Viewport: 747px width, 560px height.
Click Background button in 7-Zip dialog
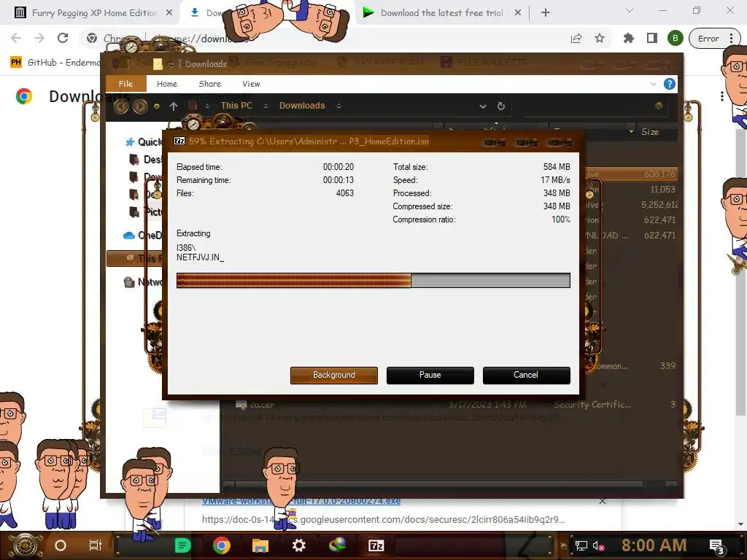pyautogui.click(x=334, y=376)
